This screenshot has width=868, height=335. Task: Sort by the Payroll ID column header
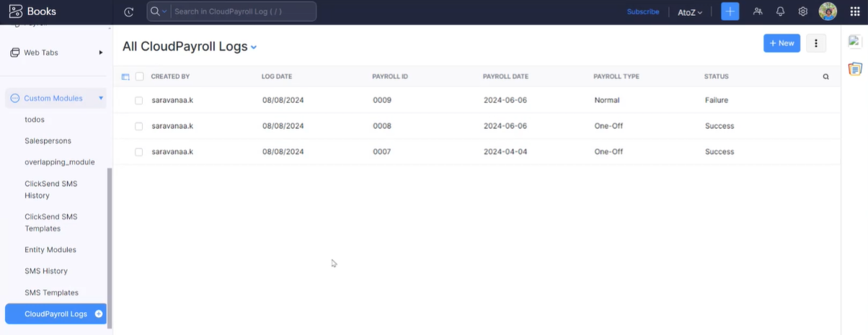[390, 76]
